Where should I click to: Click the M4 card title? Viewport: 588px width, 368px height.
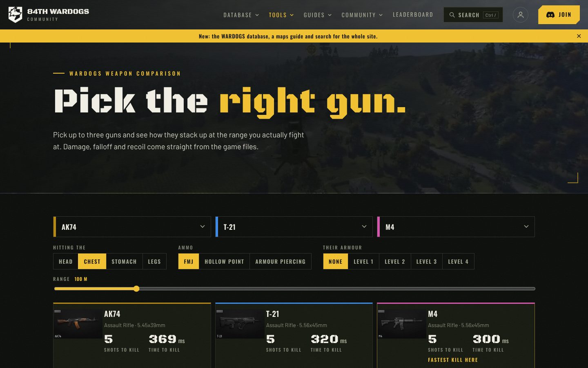click(x=433, y=314)
